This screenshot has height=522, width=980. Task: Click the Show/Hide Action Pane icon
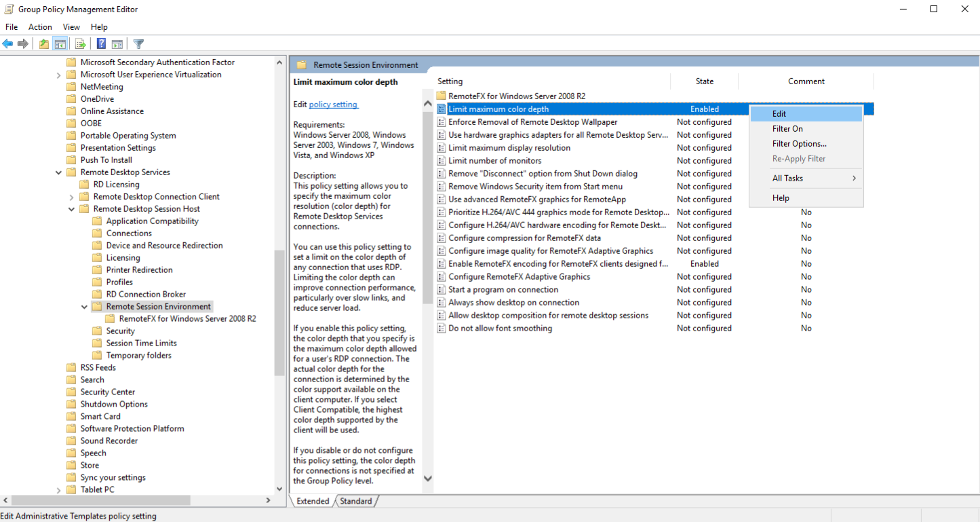point(117,43)
